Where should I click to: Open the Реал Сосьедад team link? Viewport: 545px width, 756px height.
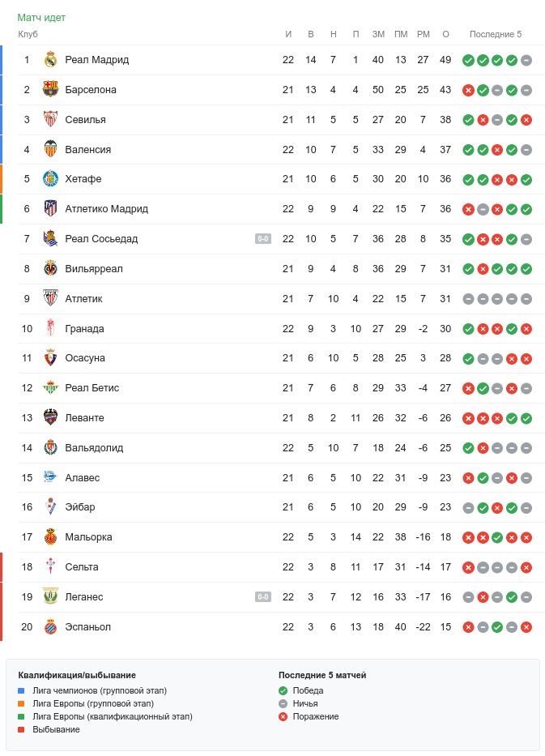click(101, 239)
